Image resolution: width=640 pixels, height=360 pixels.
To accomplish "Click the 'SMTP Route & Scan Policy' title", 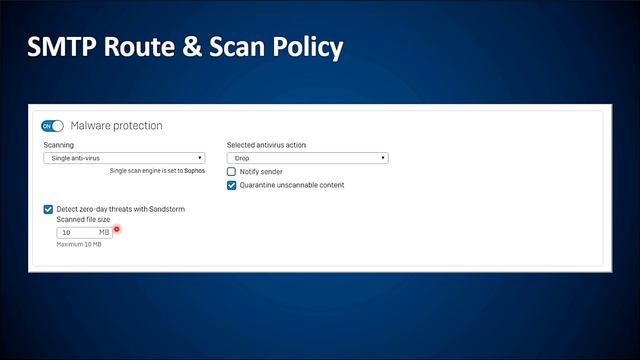I will (185, 47).
